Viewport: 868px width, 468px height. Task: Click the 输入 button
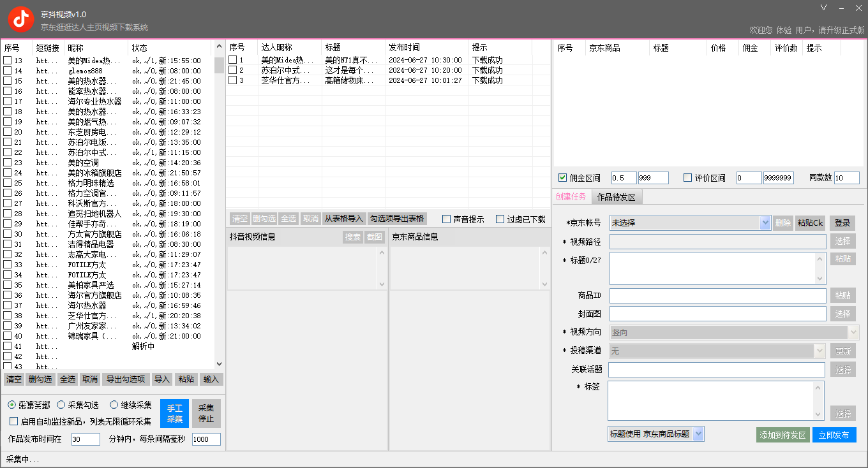(x=211, y=379)
